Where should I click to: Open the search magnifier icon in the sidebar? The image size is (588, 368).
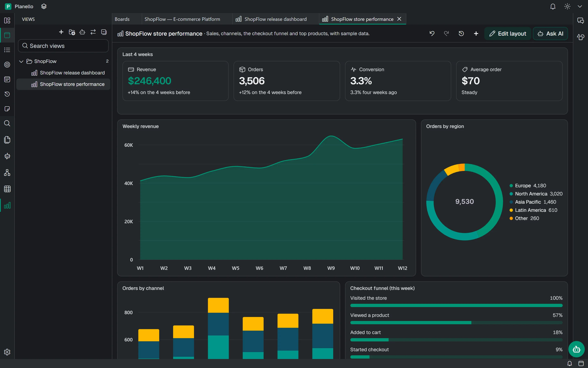point(7,123)
